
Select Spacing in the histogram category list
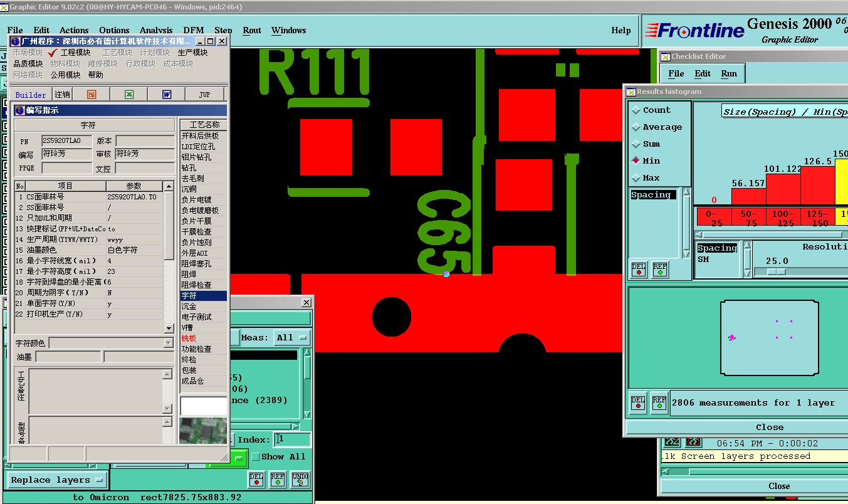653,195
